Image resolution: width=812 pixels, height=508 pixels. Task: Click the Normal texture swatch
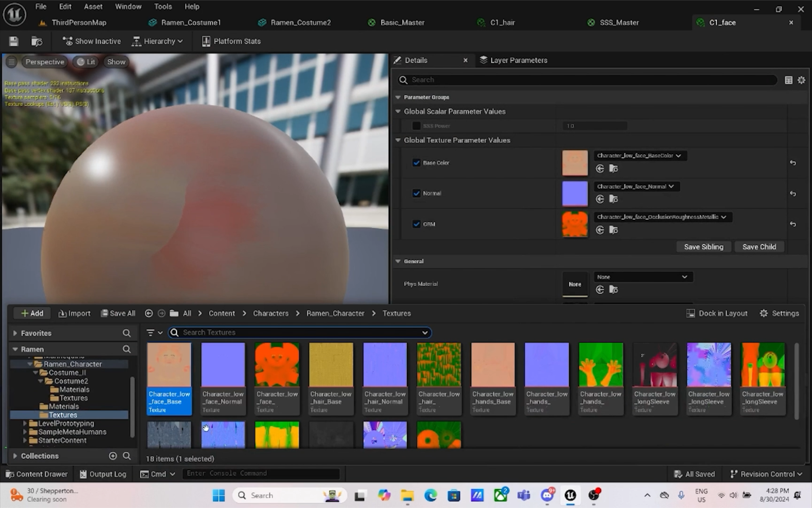point(575,193)
